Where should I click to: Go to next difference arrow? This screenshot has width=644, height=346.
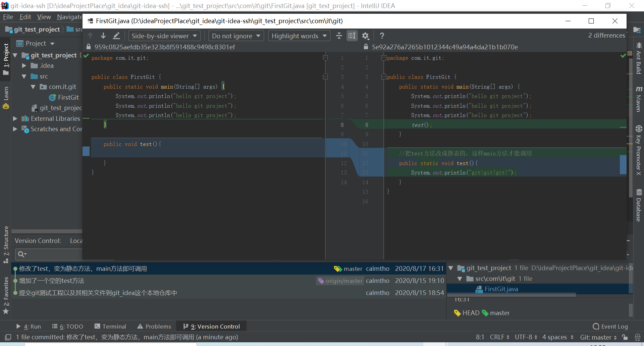(103, 36)
